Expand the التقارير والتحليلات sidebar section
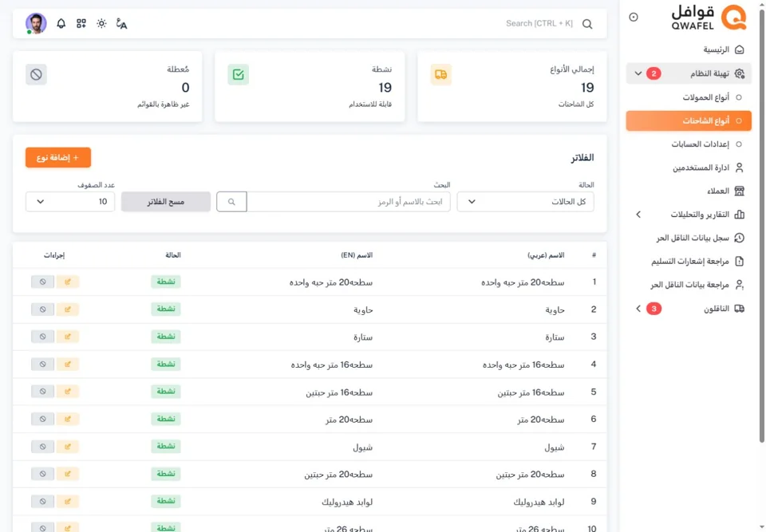The height and width of the screenshot is (532, 766). pyautogui.click(x=689, y=215)
